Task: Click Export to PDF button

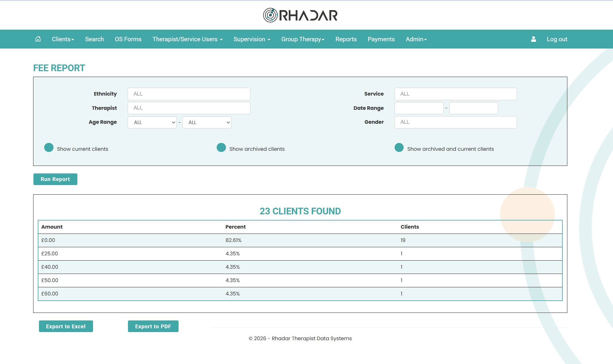Action: pyautogui.click(x=153, y=326)
